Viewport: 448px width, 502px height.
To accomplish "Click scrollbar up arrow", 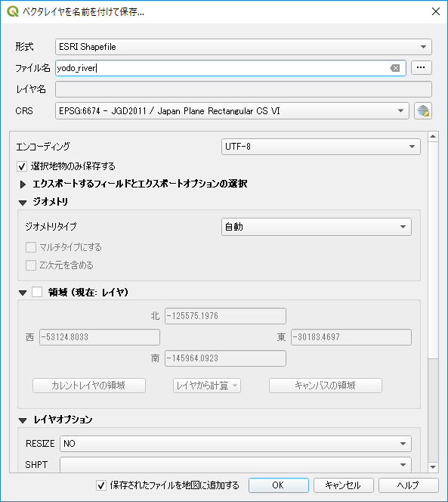I will 433,137.
